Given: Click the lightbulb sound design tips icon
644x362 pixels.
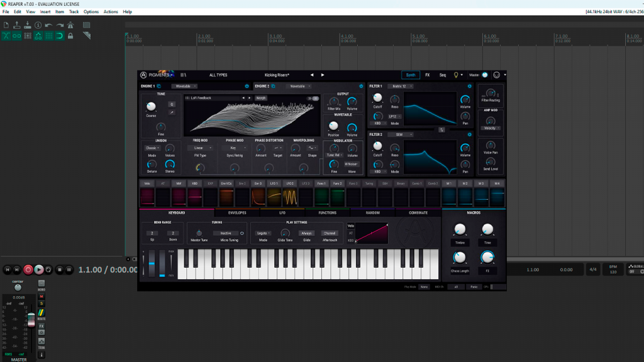Looking at the screenshot, I should point(455,75).
